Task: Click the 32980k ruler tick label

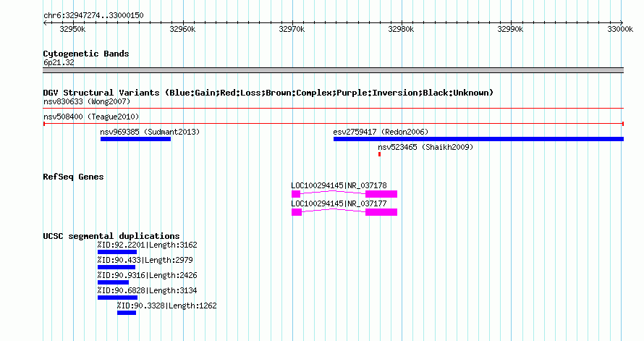Action: pyautogui.click(x=401, y=29)
